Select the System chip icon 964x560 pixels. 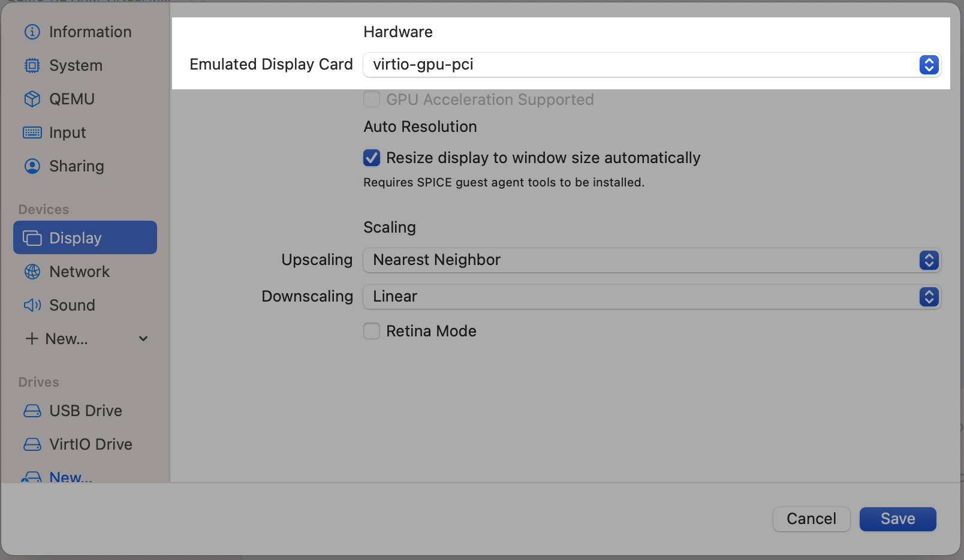[x=32, y=65]
